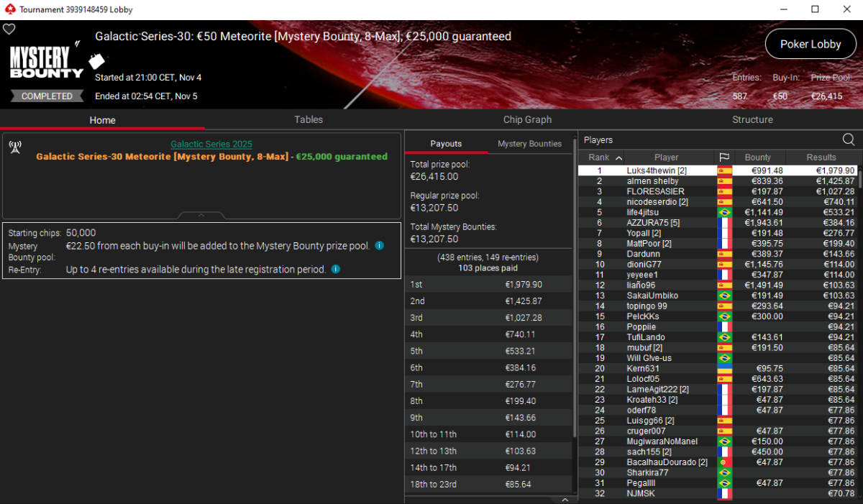Screen dimensions: 863x504
Task: Open the Chip Graph tab
Action: (528, 119)
